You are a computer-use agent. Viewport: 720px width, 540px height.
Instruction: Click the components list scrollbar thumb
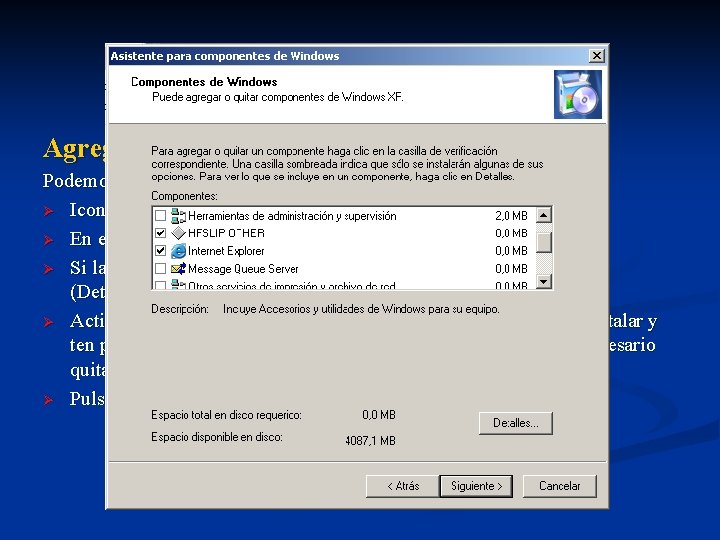(x=544, y=242)
